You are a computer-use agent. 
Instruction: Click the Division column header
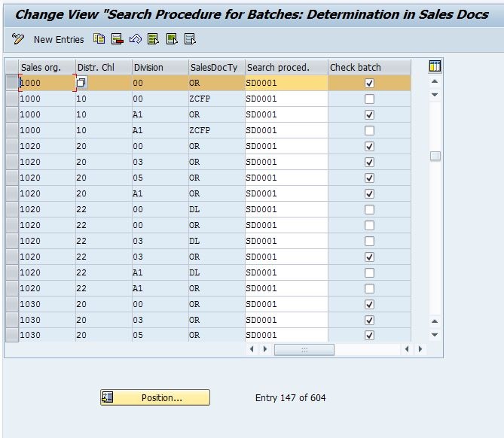[160, 68]
